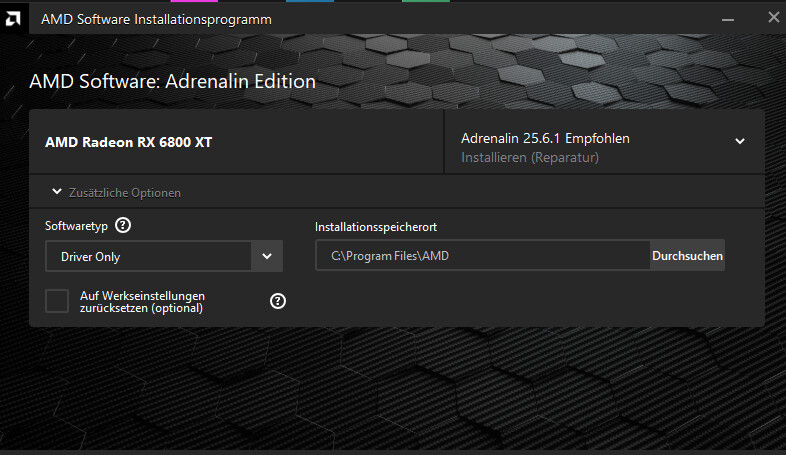
Task: Click the Installationsspeicherort label
Action: [x=376, y=227]
